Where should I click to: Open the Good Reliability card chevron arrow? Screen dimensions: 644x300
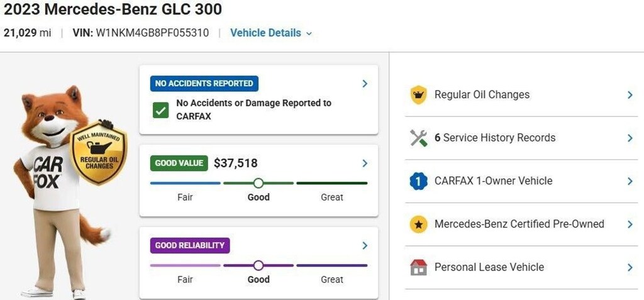click(x=365, y=245)
